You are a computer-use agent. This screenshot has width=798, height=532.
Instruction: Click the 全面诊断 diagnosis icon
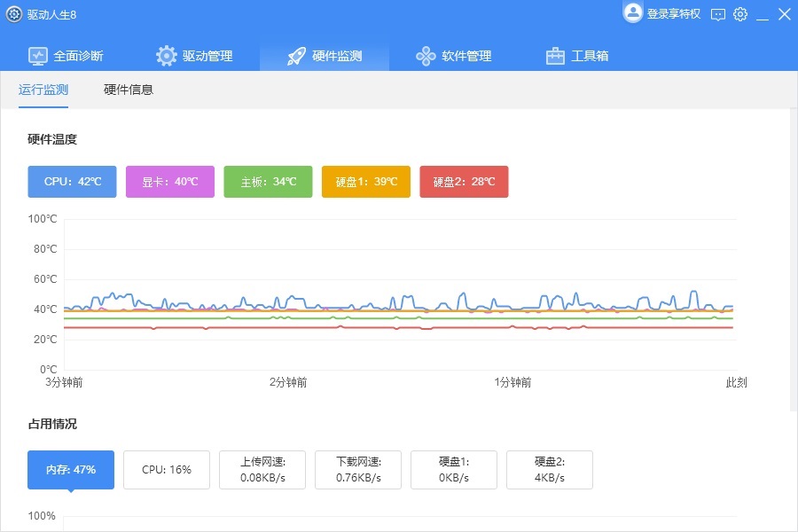[36, 55]
